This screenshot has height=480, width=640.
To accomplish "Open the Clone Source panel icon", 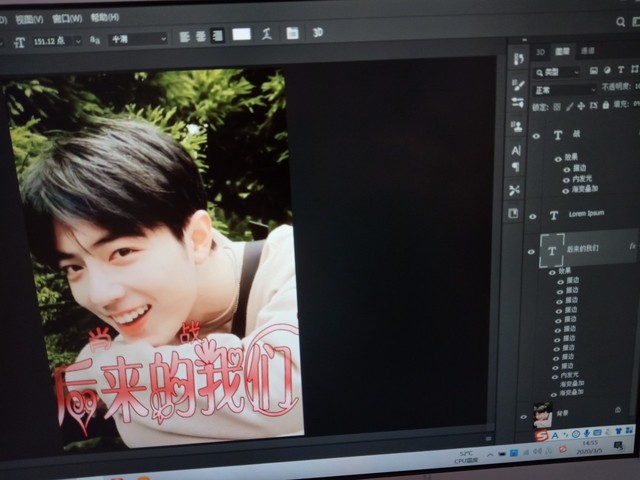I will tap(516, 126).
